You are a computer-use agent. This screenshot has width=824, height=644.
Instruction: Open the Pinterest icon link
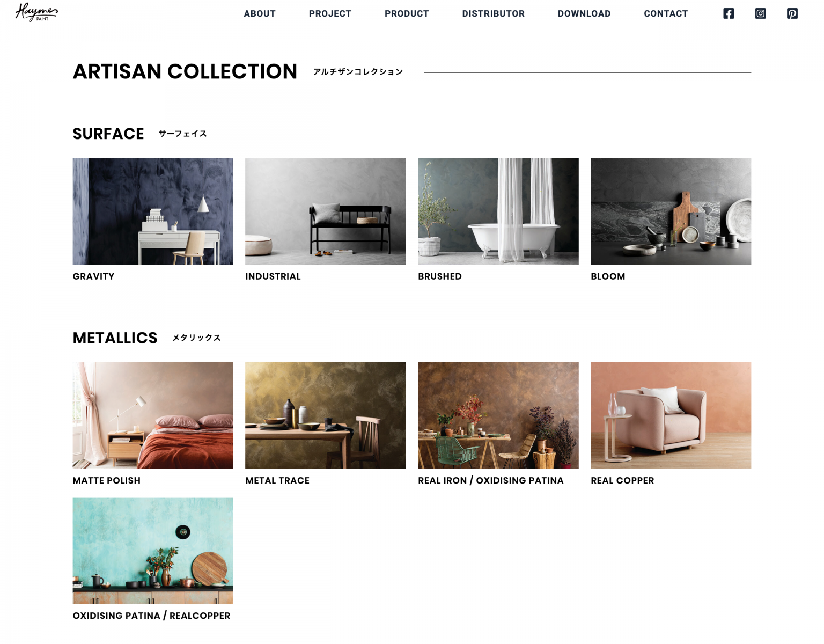792,13
